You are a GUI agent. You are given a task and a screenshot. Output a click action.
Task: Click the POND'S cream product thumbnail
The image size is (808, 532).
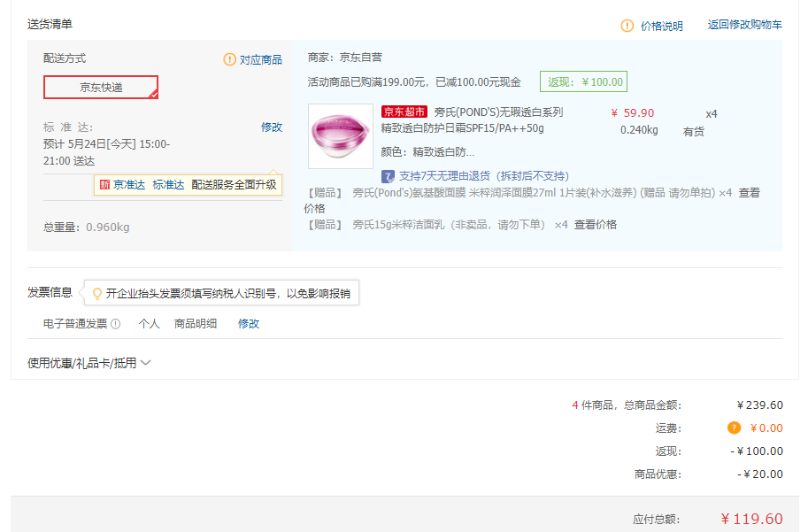(341, 136)
